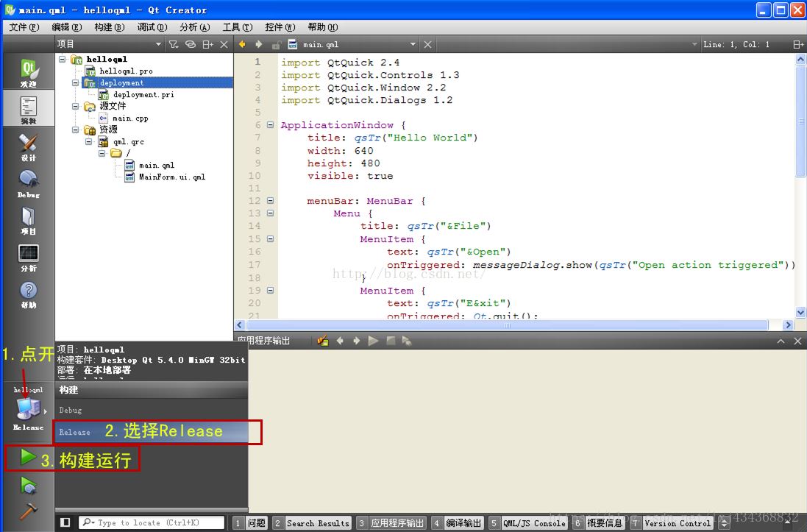Screen dimensions: 807x532
Task: Click the editor vertical scrollbar down arrow
Action: tap(800, 311)
